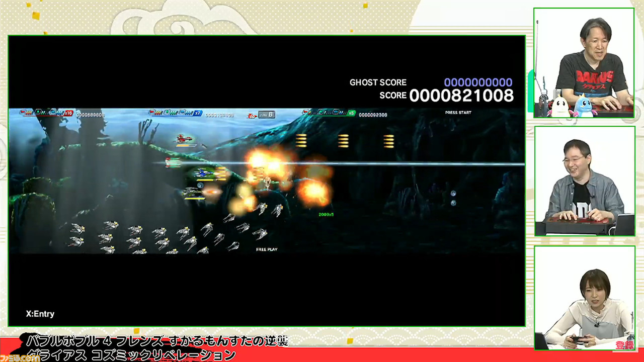Click the バブルボブル 4 フレンズ title line
This screenshot has width=644, height=362.
click(x=157, y=341)
